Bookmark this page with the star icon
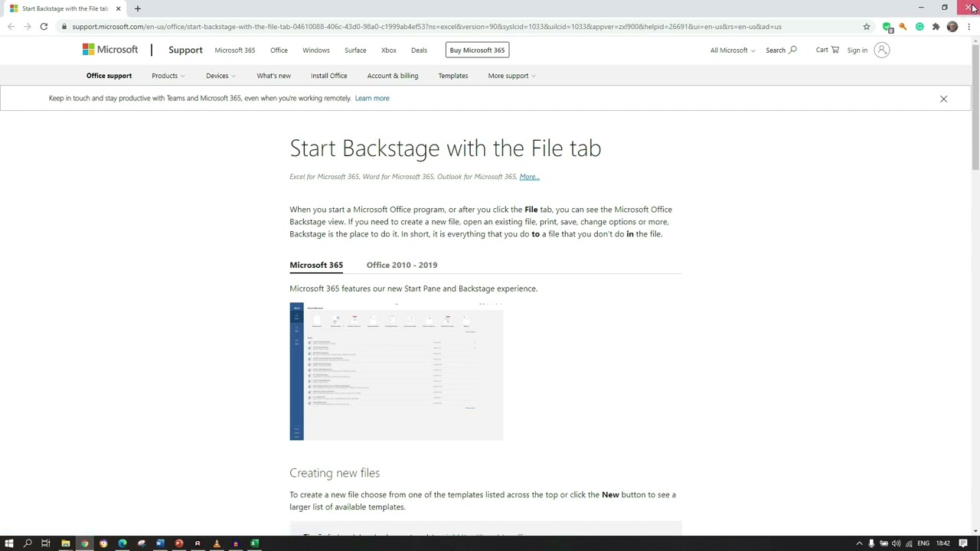The image size is (980, 551). (867, 27)
